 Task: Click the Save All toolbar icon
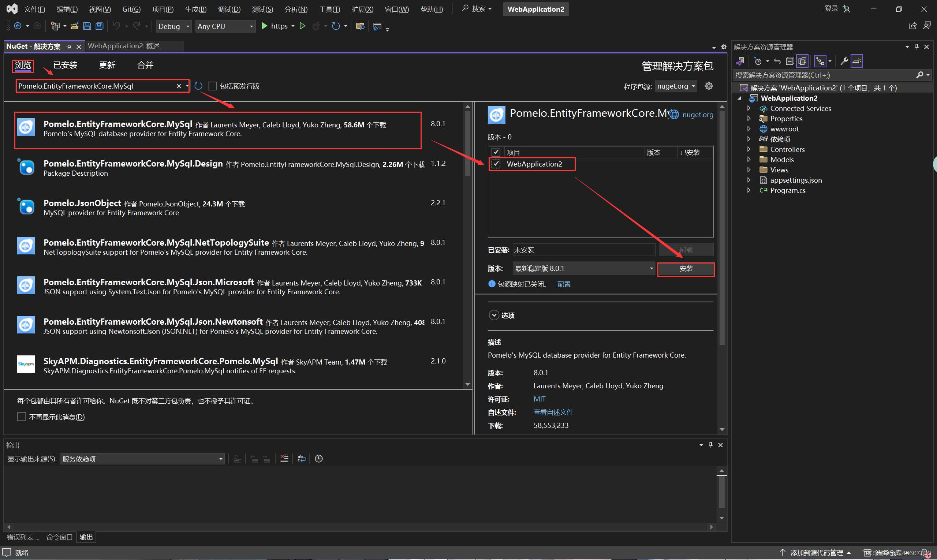[x=99, y=26]
